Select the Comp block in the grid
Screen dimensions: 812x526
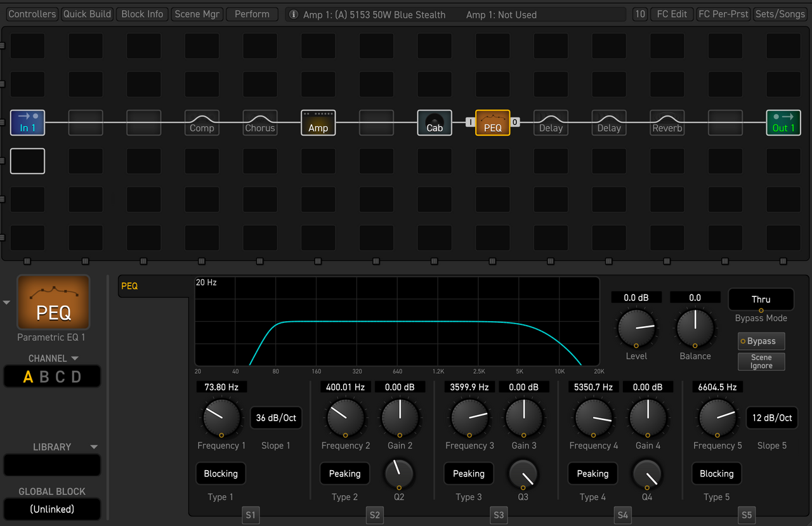[202, 122]
